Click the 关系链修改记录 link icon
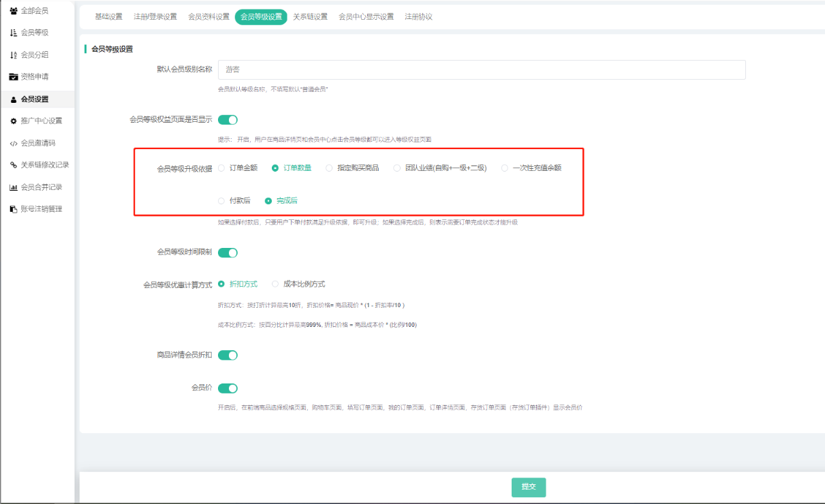Viewport: 825px width, 504px height. 14,165
